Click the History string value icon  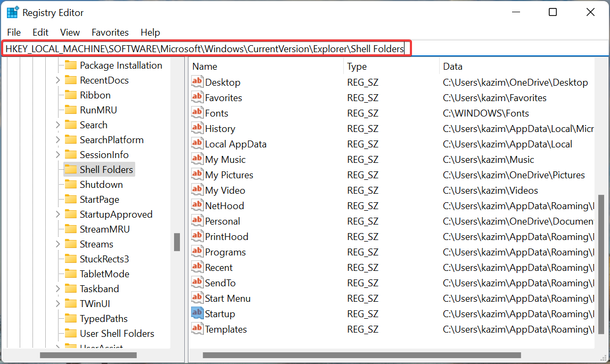coord(197,128)
